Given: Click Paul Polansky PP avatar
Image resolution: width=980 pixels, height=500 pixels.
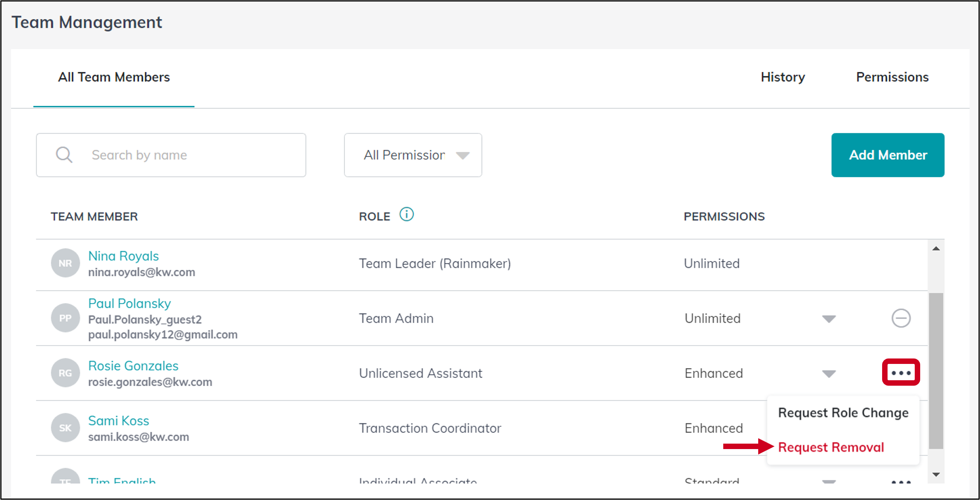Looking at the screenshot, I should tap(65, 318).
